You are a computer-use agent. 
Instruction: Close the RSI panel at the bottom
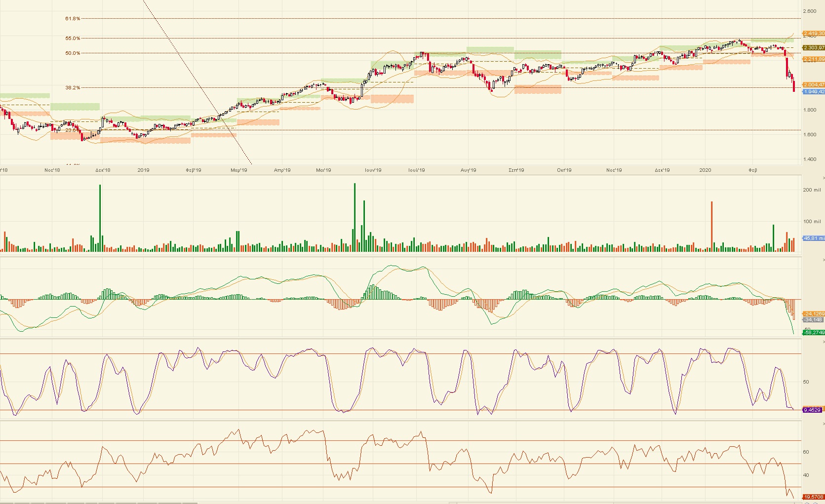(823, 424)
